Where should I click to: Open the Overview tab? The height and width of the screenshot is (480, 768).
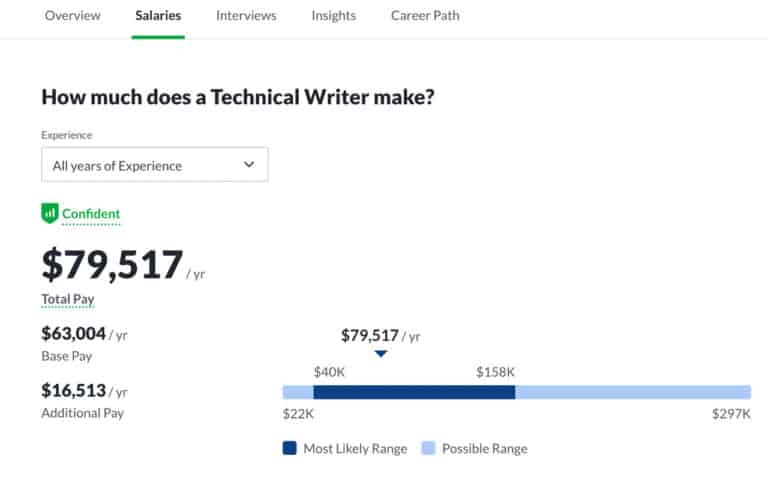(x=73, y=16)
